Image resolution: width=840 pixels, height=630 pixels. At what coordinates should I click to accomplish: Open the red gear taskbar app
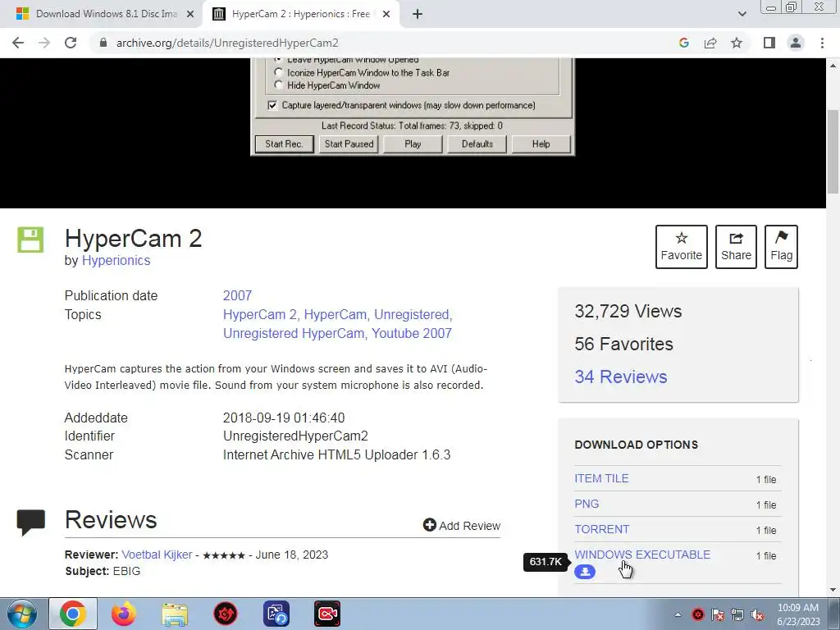pos(226,614)
